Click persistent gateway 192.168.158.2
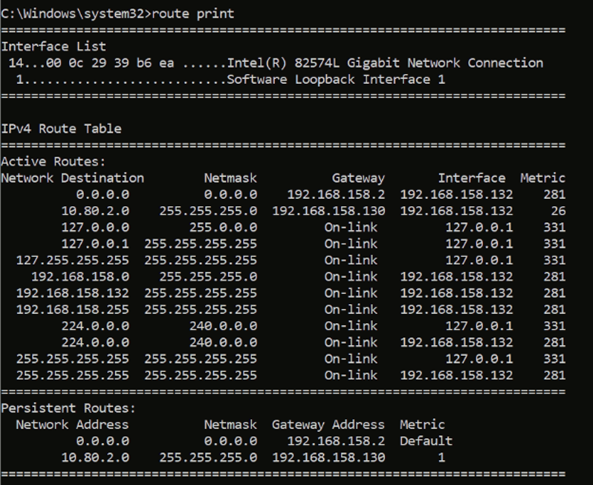The width and height of the screenshot is (593, 485). [336, 441]
